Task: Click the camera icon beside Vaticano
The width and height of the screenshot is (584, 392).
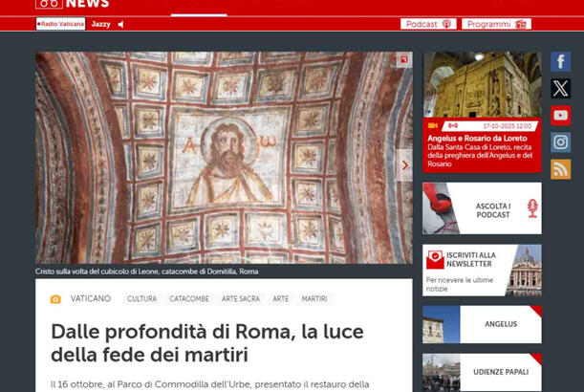Action: point(55,299)
